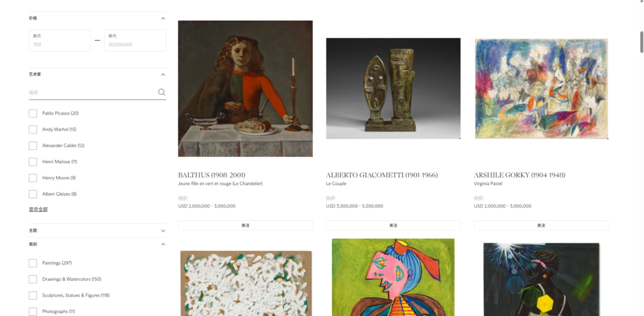Screen dimensions: 644x316
Task: Collapse the 类别 category filter section
Action: pyautogui.click(x=163, y=244)
